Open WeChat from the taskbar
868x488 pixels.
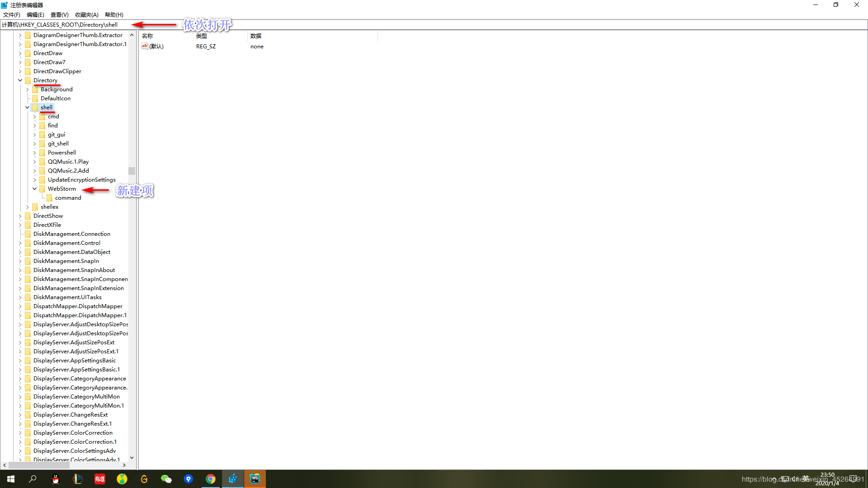click(x=166, y=479)
